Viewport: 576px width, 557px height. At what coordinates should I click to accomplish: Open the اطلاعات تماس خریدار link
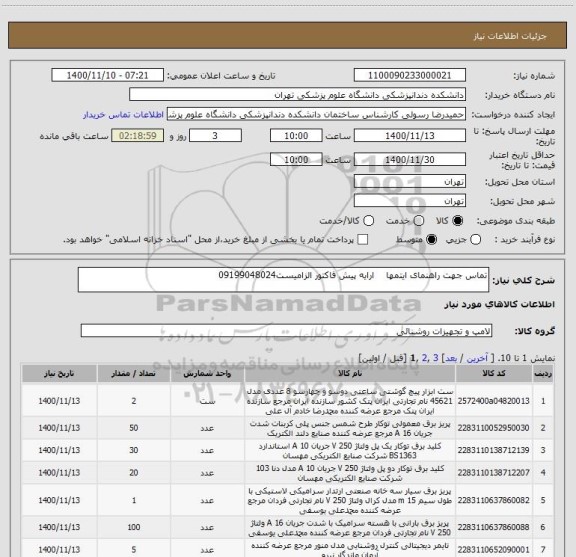[123, 115]
